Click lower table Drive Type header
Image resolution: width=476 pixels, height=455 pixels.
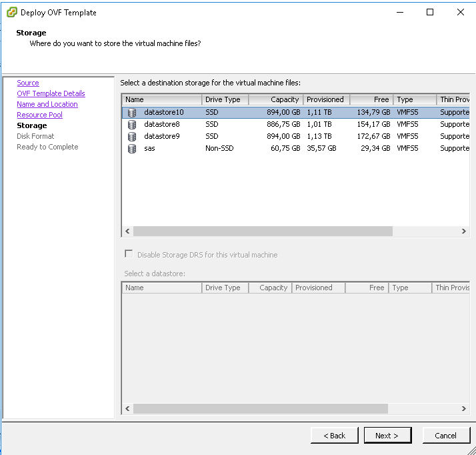[225, 288]
